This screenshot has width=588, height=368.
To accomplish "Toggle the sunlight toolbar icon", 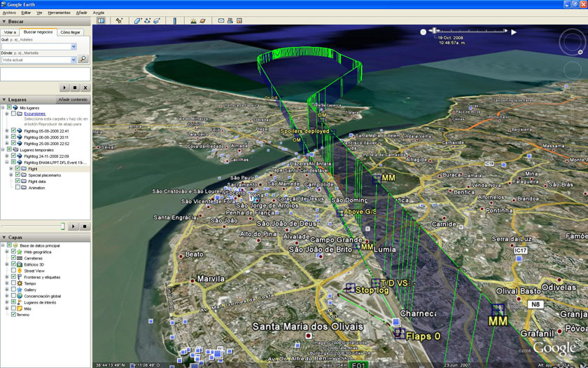I will pos(193,20).
